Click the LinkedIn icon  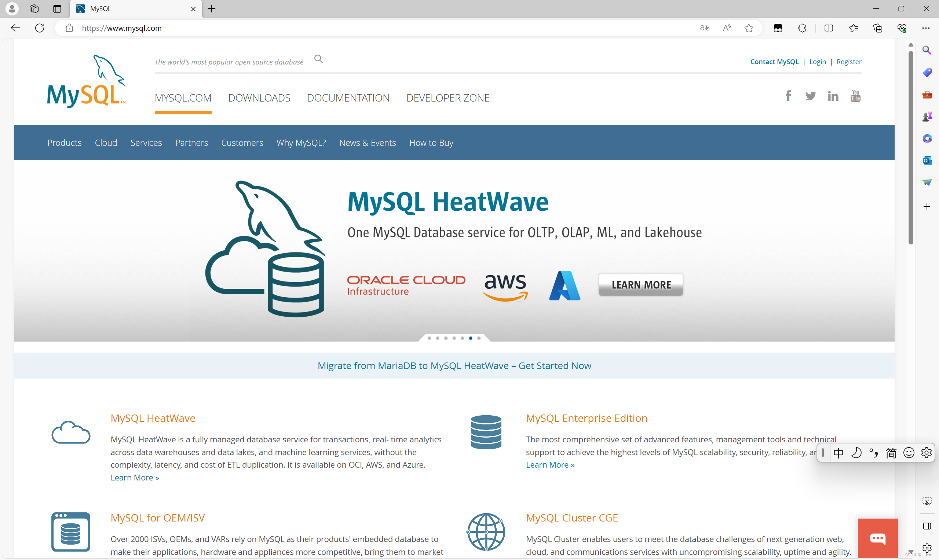pos(833,96)
